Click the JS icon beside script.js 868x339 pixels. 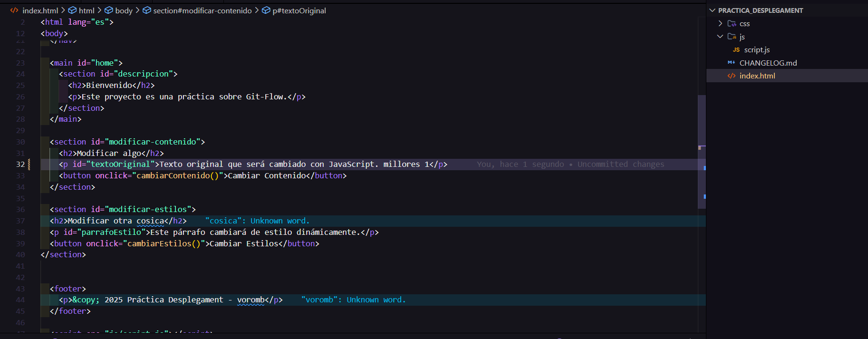pyautogui.click(x=736, y=50)
